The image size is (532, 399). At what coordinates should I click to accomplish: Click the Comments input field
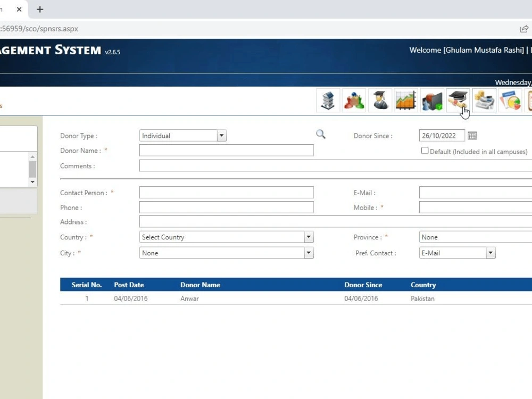[336, 165]
